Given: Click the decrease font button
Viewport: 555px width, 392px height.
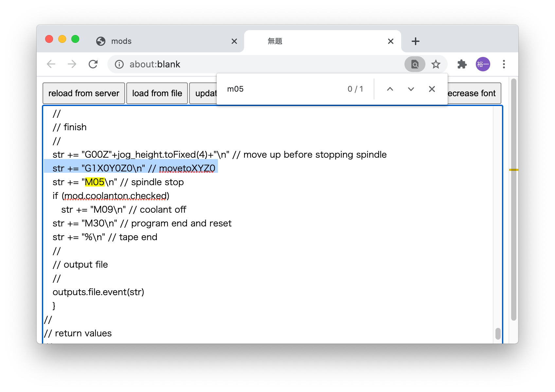Looking at the screenshot, I should coord(474,93).
